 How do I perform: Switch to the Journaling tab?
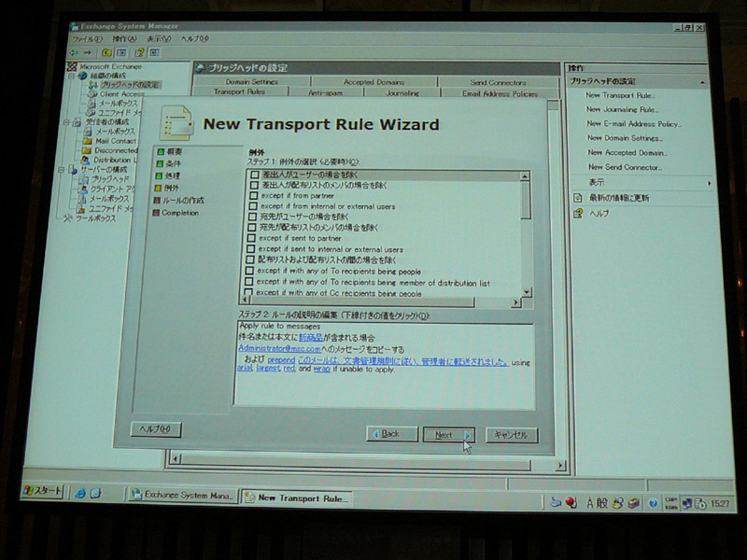[x=402, y=93]
